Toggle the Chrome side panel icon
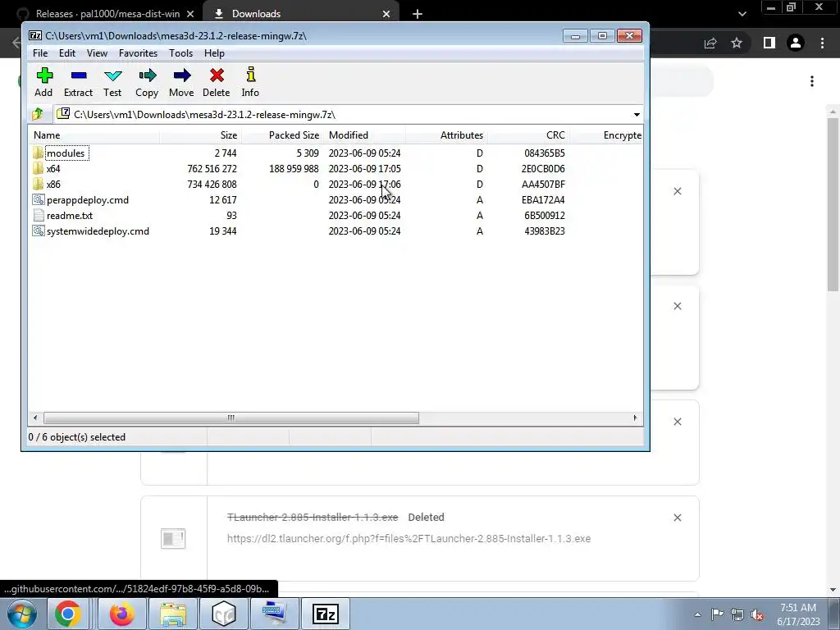This screenshot has height=630, width=840. [769, 43]
